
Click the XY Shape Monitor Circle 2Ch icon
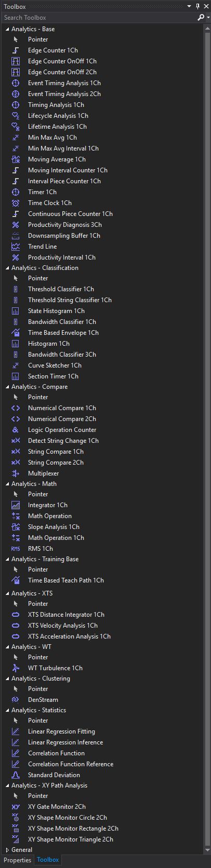tap(16, 818)
